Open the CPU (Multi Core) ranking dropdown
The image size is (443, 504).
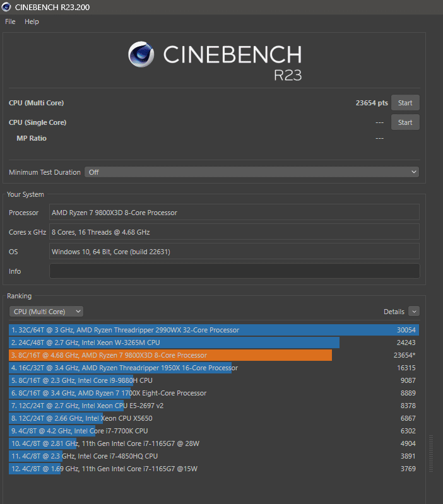46,312
